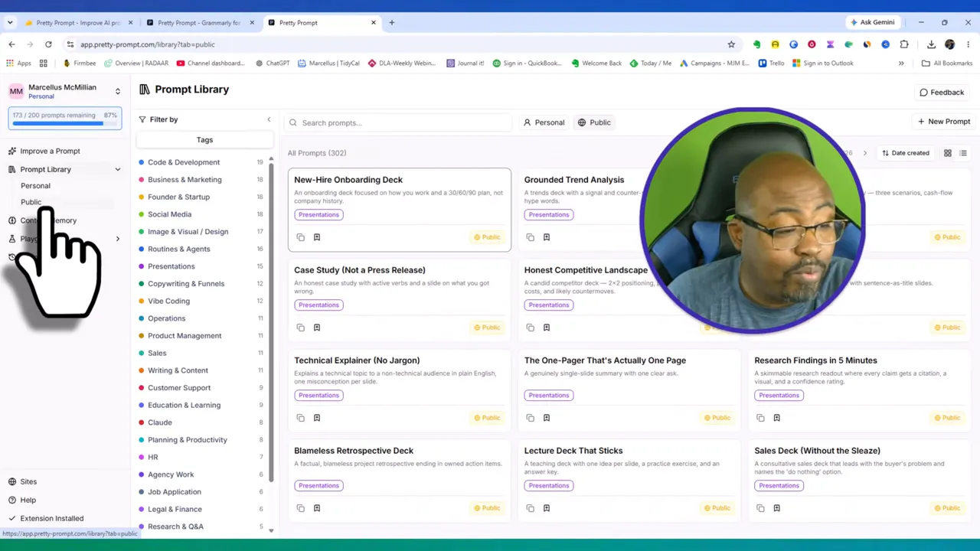The height and width of the screenshot is (551, 980).
Task: Click the Feedback button
Action: click(x=942, y=93)
